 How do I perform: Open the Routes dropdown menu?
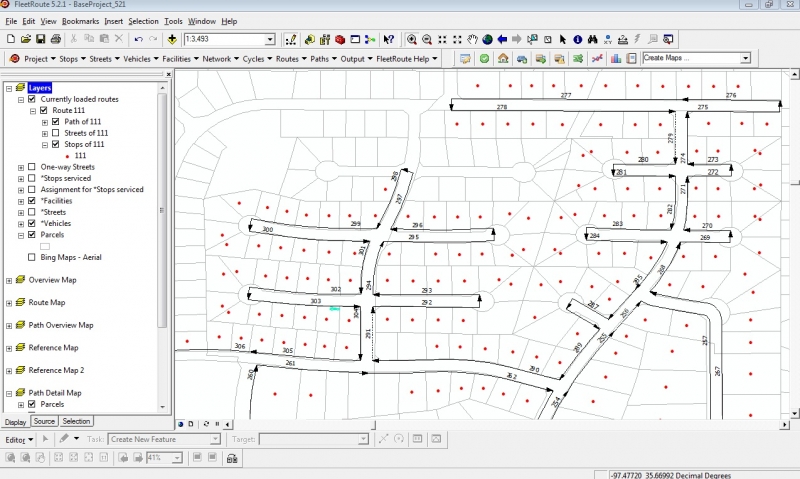(x=291, y=59)
